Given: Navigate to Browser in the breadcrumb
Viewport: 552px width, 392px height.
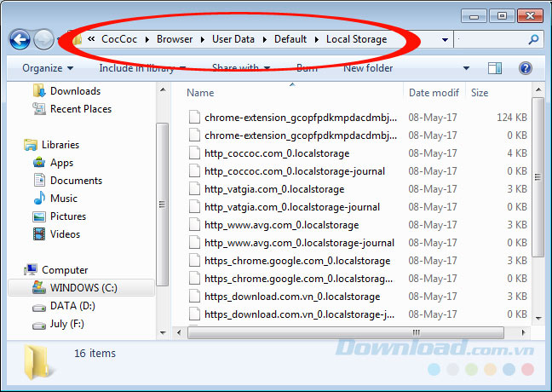Looking at the screenshot, I should click(175, 39).
